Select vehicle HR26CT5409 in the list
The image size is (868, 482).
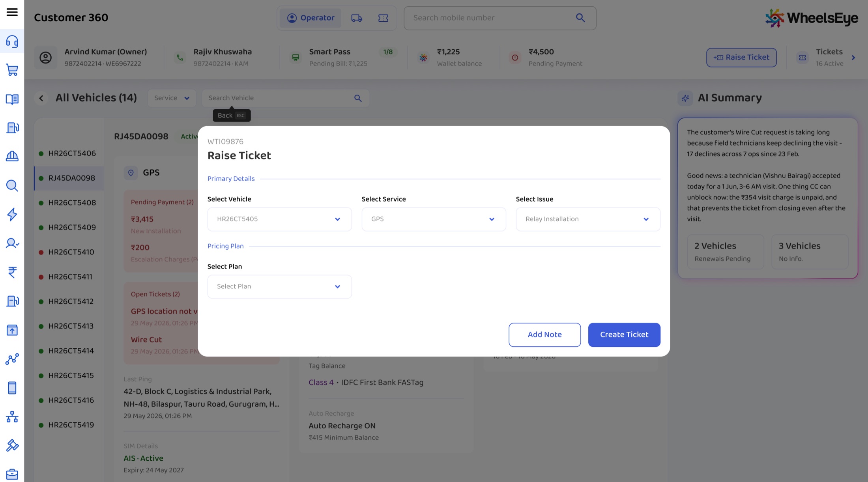tap(69, 228)
